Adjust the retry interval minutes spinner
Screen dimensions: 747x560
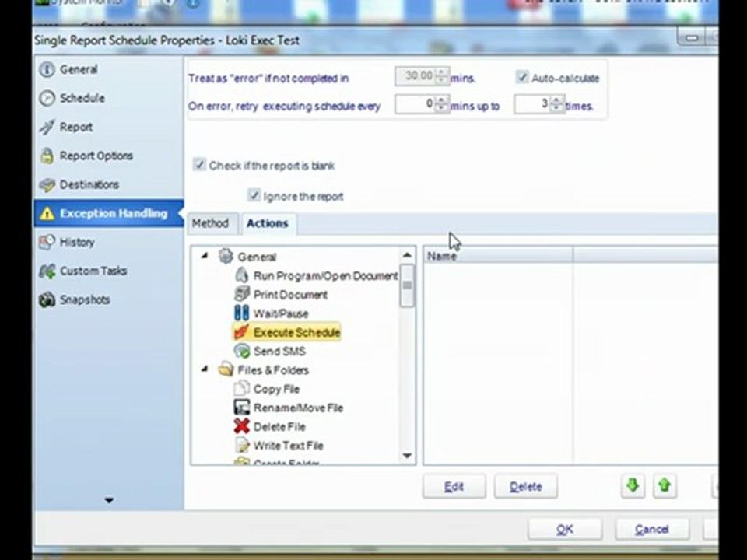click(442, 103)
